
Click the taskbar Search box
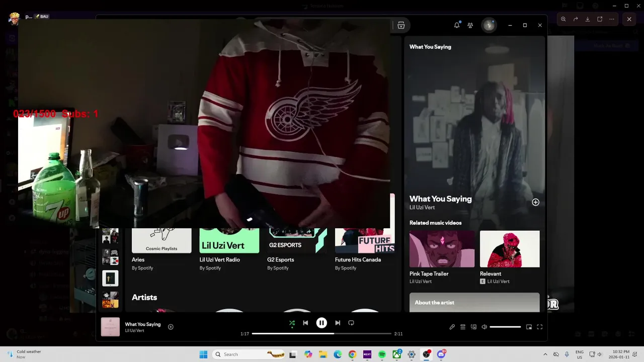(249, 354)
